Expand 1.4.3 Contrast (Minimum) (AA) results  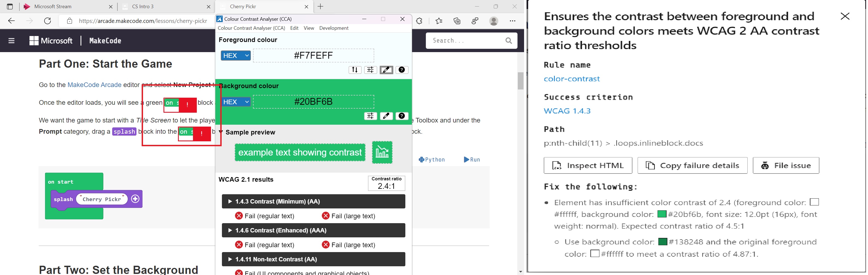pos(313,201)
